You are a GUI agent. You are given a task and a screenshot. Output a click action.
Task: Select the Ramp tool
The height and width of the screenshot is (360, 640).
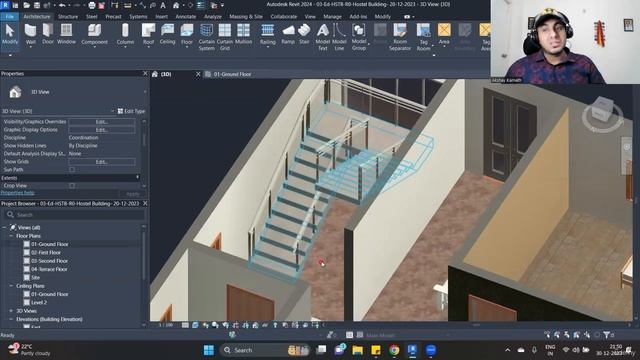(x=288, y=34)
